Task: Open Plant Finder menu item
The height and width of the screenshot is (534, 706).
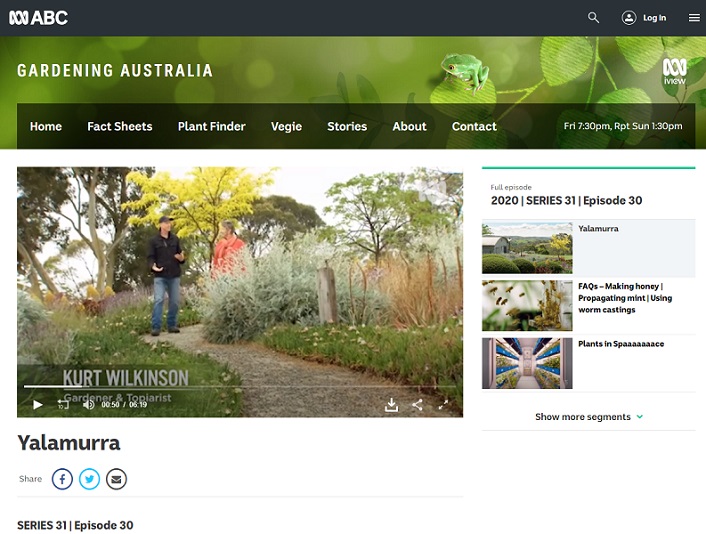Action: (x=212, y=127)
